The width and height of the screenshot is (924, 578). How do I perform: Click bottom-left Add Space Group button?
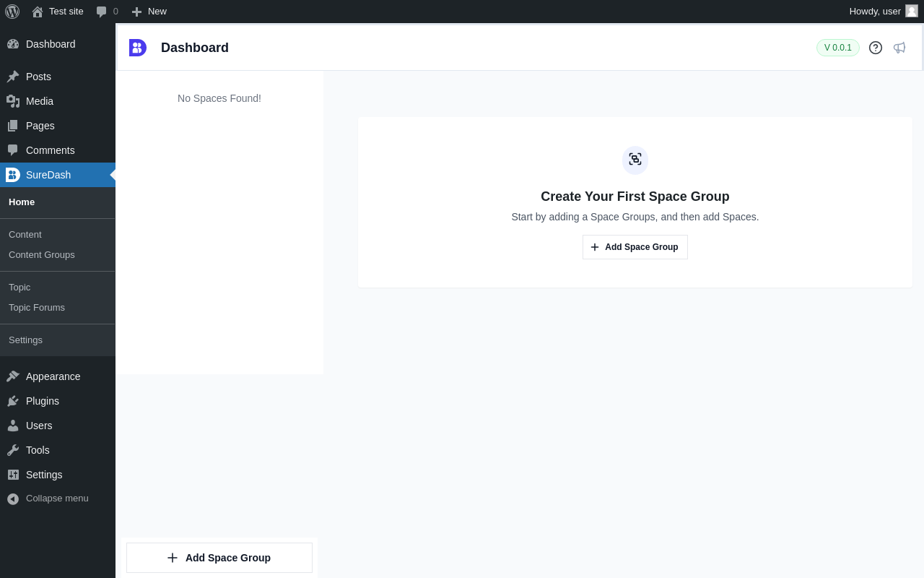tap(219, 558)
